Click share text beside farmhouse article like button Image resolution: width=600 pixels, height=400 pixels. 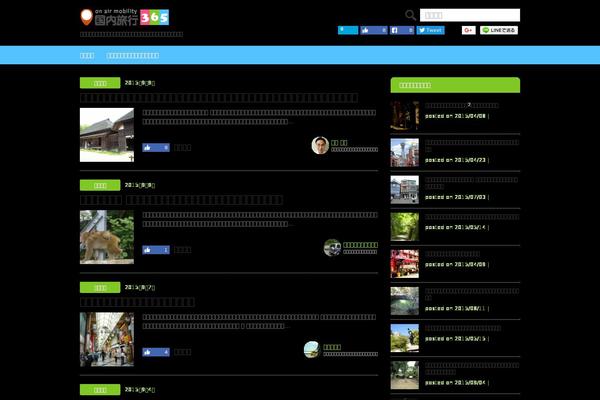(x=183, y=147)
